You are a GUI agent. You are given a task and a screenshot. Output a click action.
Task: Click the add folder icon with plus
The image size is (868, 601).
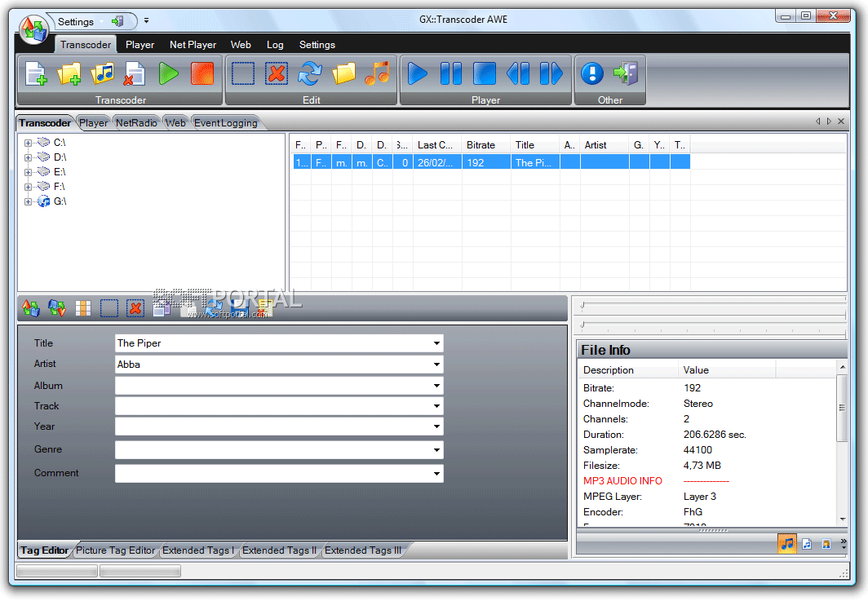[x=69, y=73]
